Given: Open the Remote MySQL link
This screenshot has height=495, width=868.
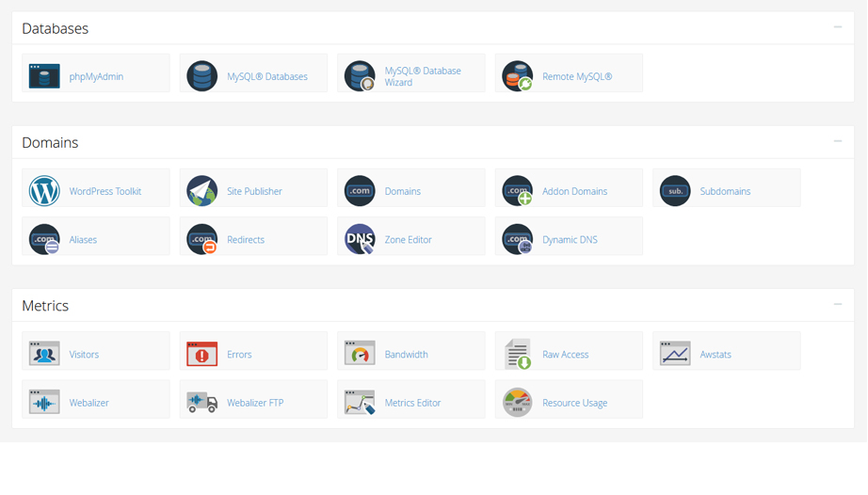Looking at the screenshot, I should click(576, 77).
